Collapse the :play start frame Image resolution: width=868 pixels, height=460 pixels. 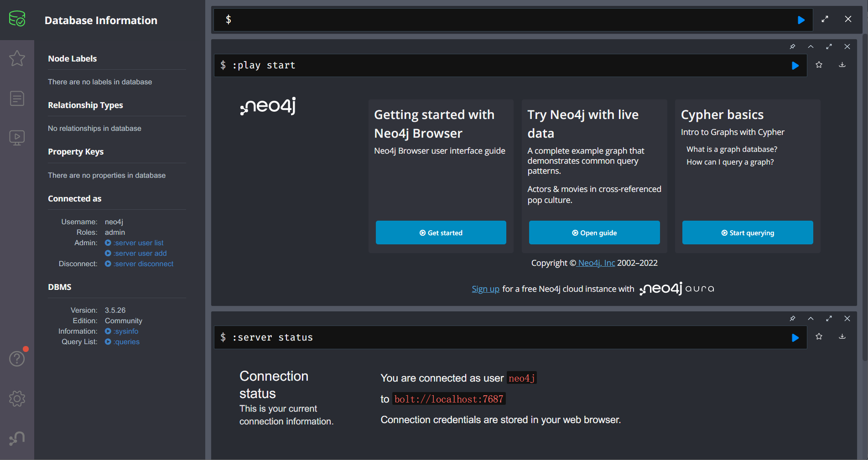tap(811, 47)
